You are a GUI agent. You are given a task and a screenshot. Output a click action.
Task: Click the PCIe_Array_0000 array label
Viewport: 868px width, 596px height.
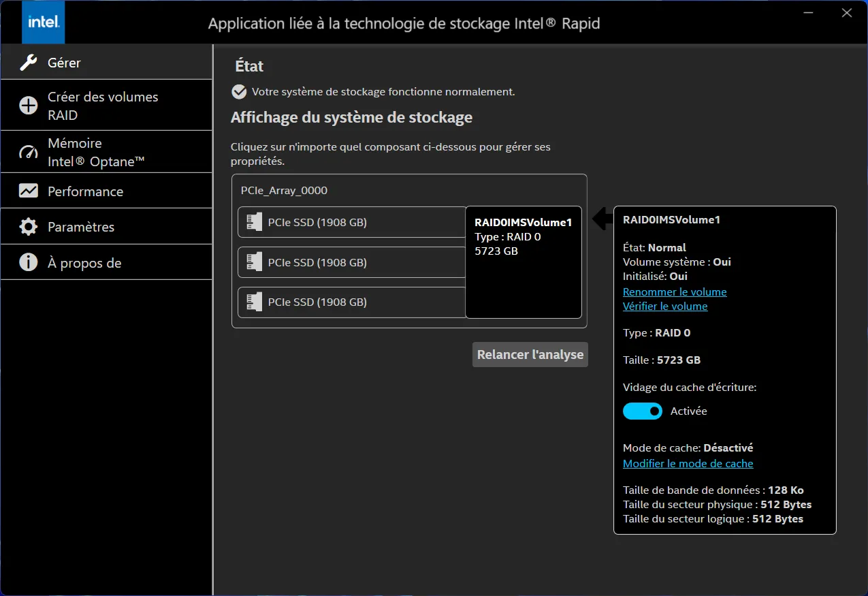284,191
